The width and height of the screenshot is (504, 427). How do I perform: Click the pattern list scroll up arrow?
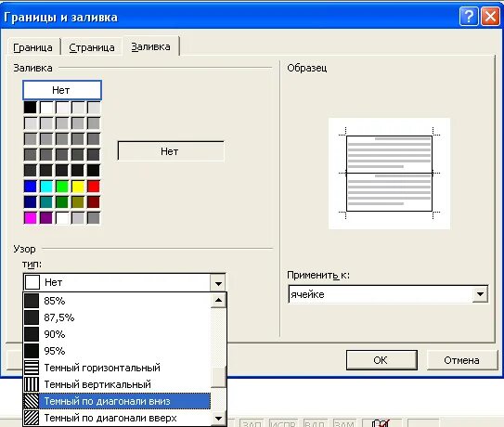point(218,301)
